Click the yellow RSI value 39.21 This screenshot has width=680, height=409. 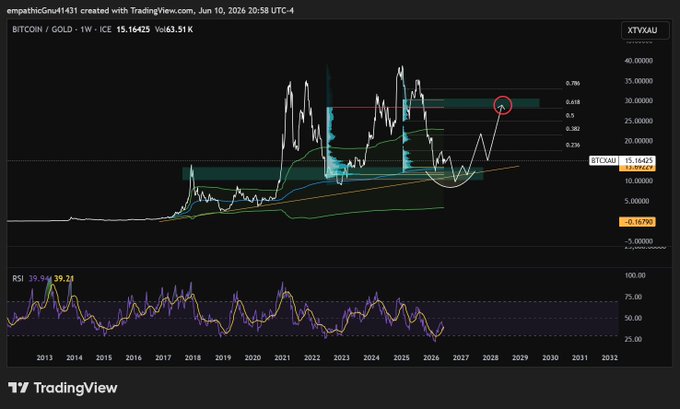point(64,278)
